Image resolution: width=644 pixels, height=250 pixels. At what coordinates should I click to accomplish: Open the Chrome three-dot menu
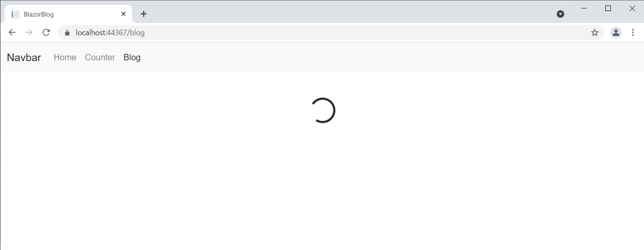[x=633, y=33]
